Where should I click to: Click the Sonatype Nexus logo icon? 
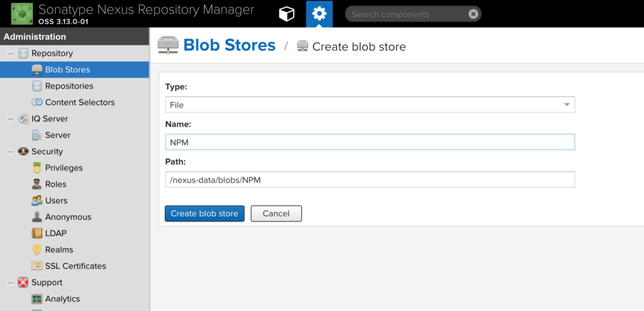click(x=22, y=14)
